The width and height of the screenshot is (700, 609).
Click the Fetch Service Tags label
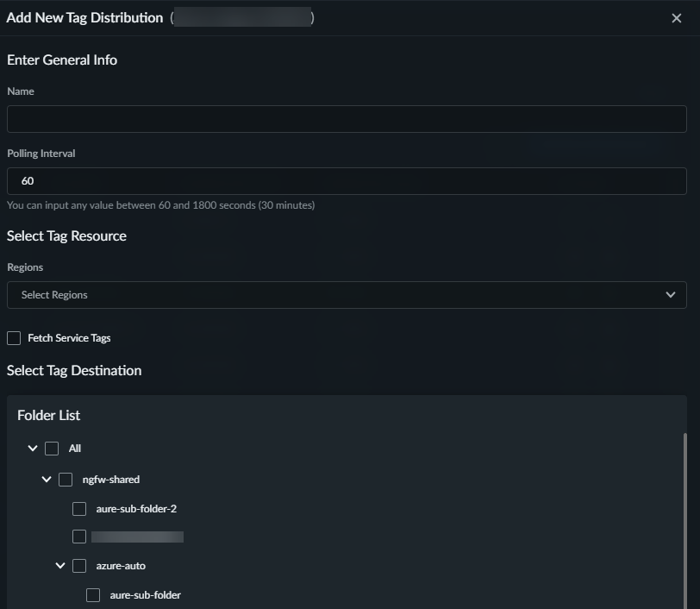coord(69,338)
